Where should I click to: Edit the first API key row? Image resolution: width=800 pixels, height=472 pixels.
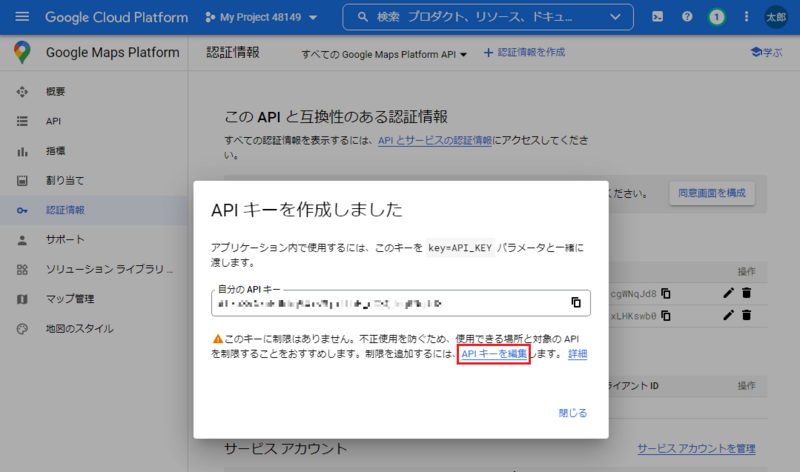coord(727,292)
